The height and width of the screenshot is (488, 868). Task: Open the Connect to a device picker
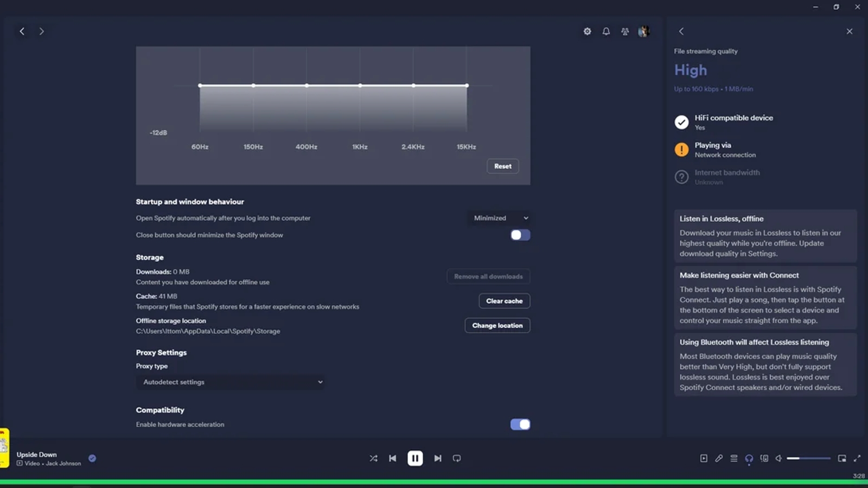click(x=749, y=458)
